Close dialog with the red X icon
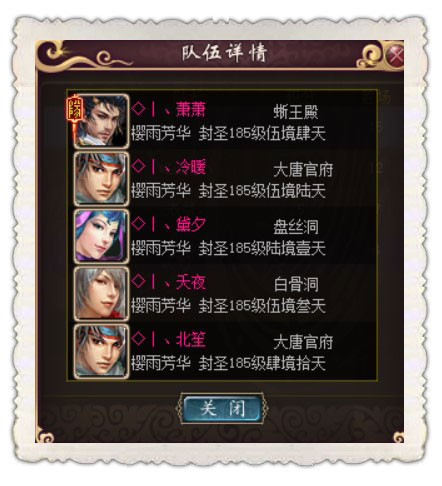Viewport: 442px width, 486px height. 395,55
